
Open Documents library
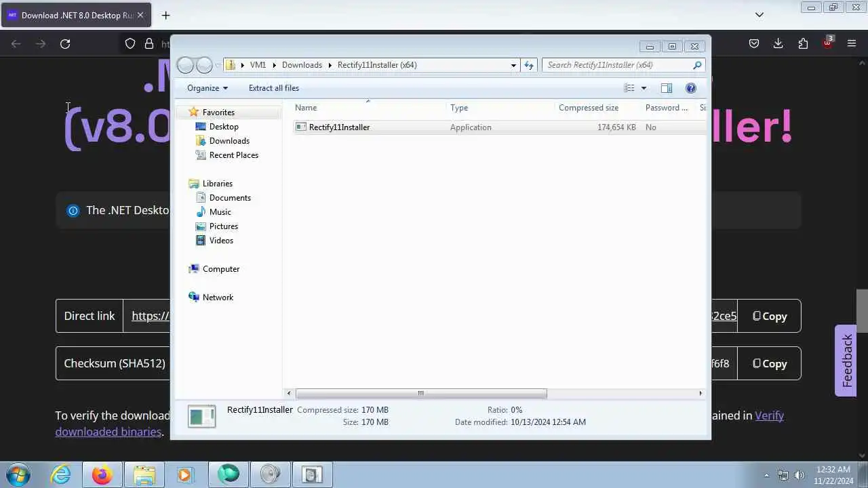230,198
